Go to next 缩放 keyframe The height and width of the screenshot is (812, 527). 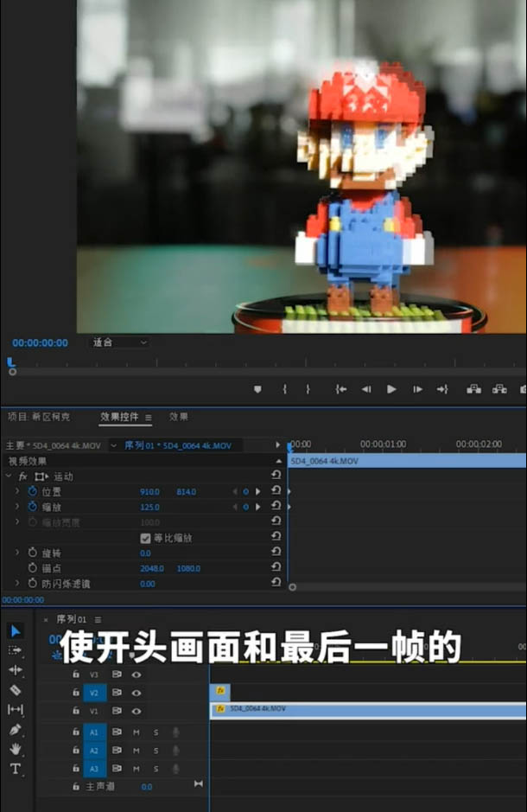(x=257, y=507)
